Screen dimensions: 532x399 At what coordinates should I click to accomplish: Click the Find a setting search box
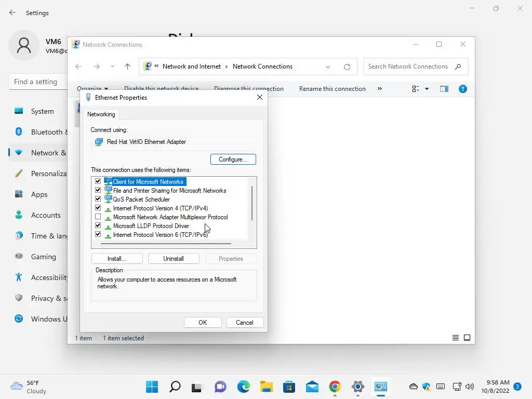[x=38, y=82]
